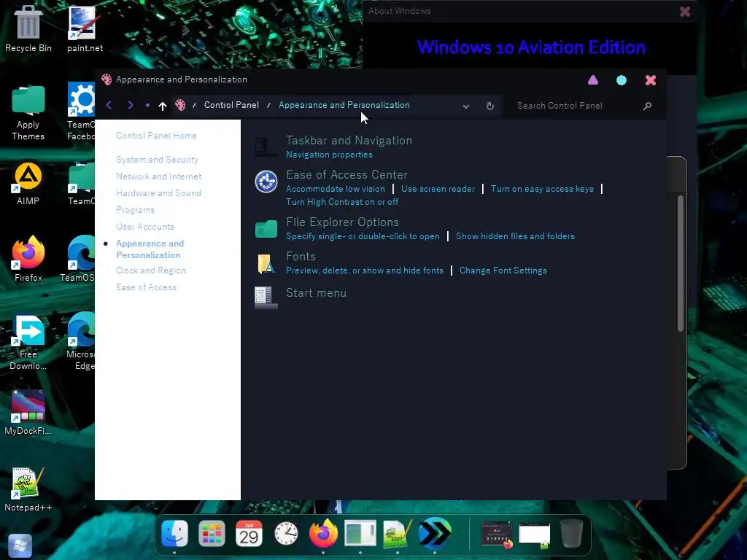Open the MyDockFinder desktop shortcut
The width and height of the screenshot is (747, 560).
pyautogui.click(x=28, y=413)
